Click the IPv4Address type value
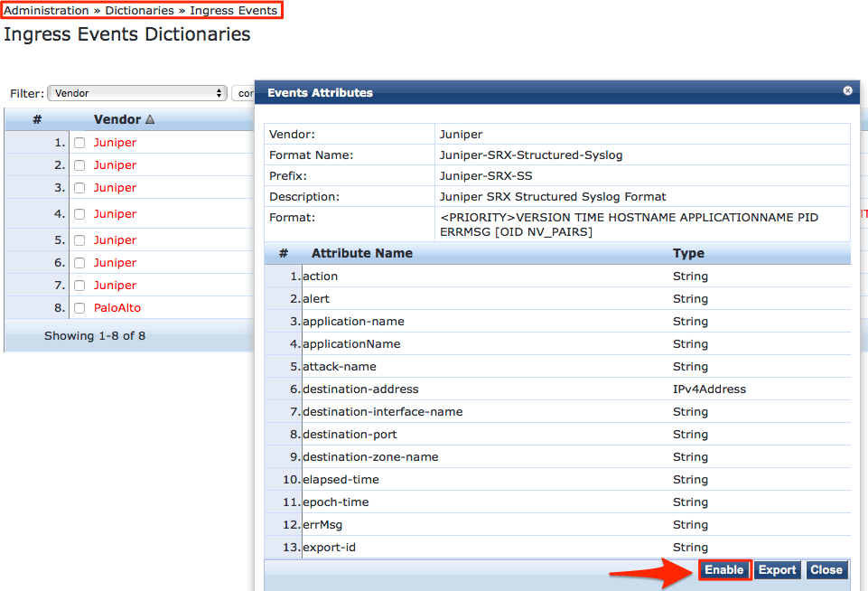This screenshot has height=591, width=868. tap(709, 389)
